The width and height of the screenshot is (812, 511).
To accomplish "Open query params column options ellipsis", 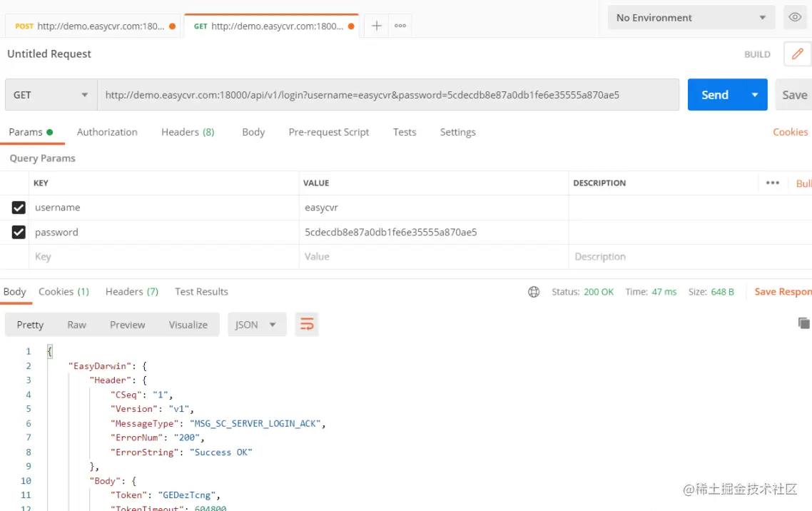I will (773, 183).
